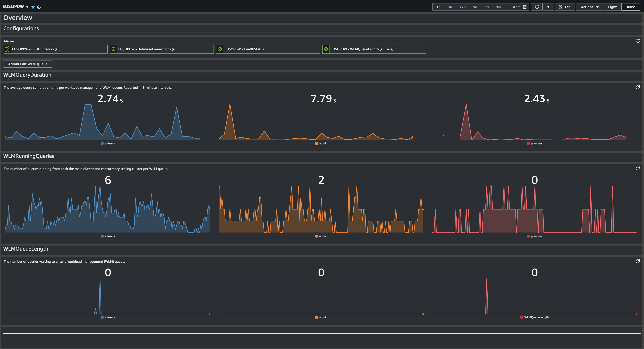Click the WLMQueueLength alarm OK status icon
The width and height of the screenshot is (644, 349).
tap(326, 49)
